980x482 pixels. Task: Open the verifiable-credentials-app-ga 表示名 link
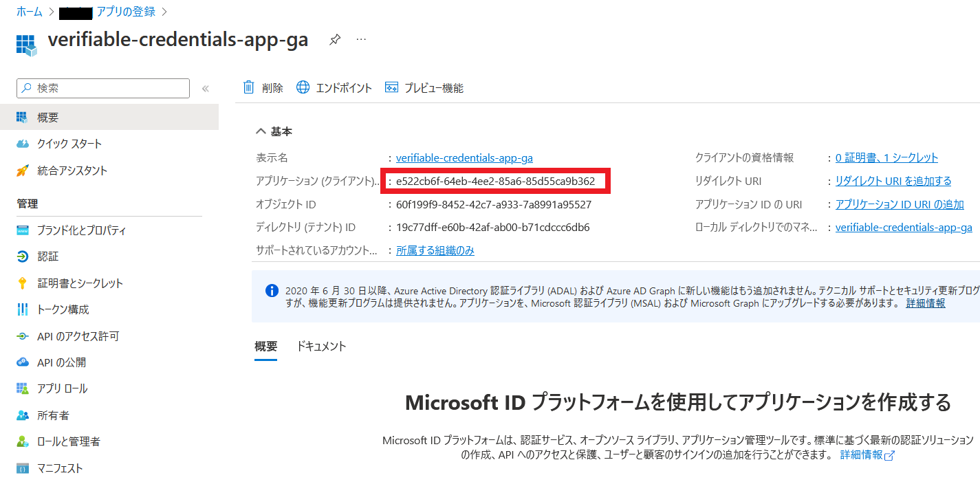pyautogui.click(x=464, y=158)
